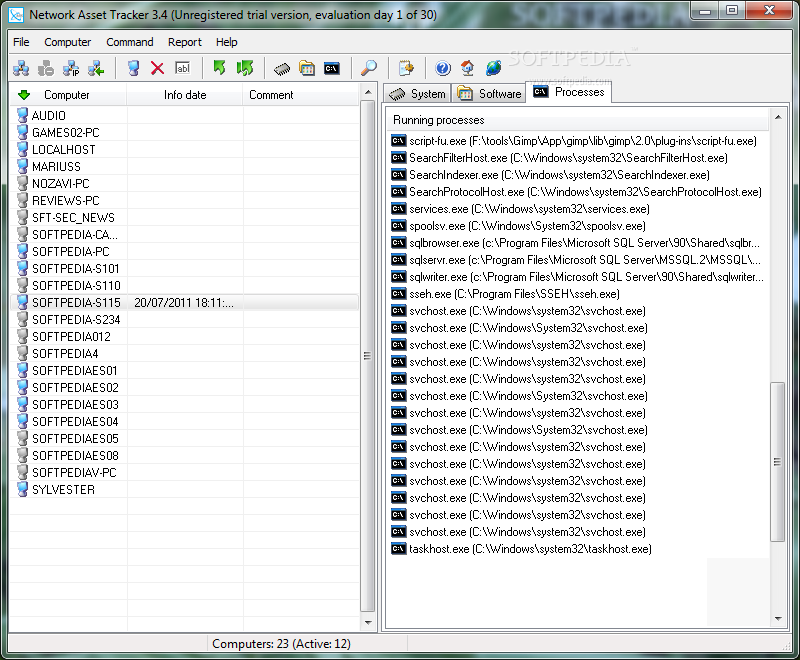Select MARIUSS in the computer list
Image resolution: width=800 pixels, height=660 pixels.
pos(184,166)
